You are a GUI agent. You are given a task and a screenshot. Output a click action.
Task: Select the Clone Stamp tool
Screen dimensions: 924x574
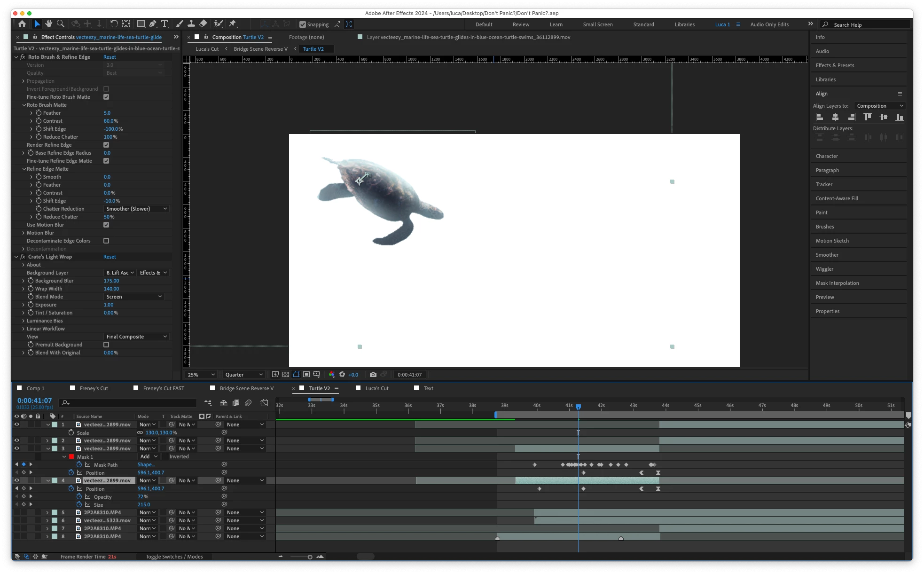pyautogui.click(x=191, y=24)
